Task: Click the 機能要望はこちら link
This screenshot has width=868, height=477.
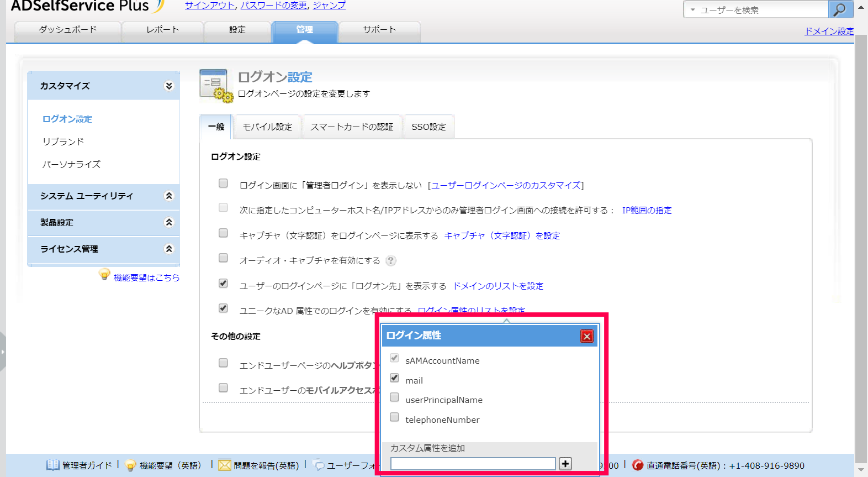Action: 146,278
